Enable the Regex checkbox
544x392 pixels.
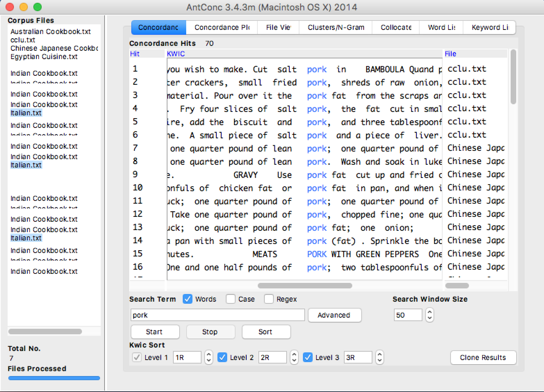tap(269, 299)
